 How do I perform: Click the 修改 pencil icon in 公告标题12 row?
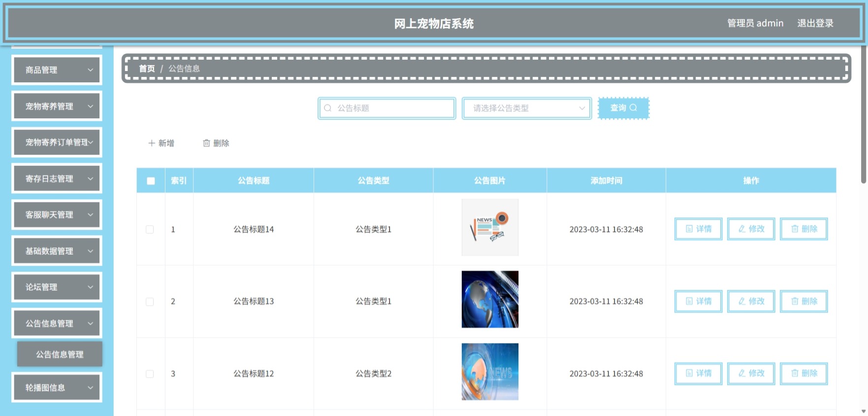pyautogui.click(x=742, y=373)
